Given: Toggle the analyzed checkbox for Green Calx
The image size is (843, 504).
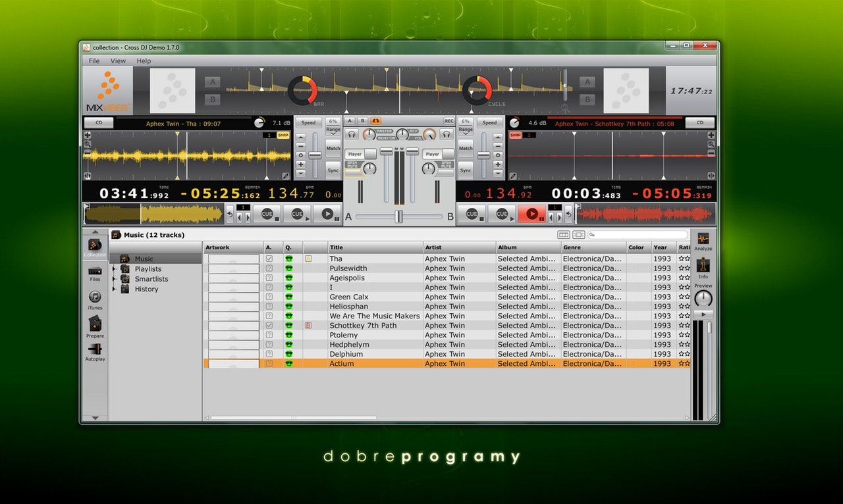Looking at the screenshot, I should coord(269,297).
